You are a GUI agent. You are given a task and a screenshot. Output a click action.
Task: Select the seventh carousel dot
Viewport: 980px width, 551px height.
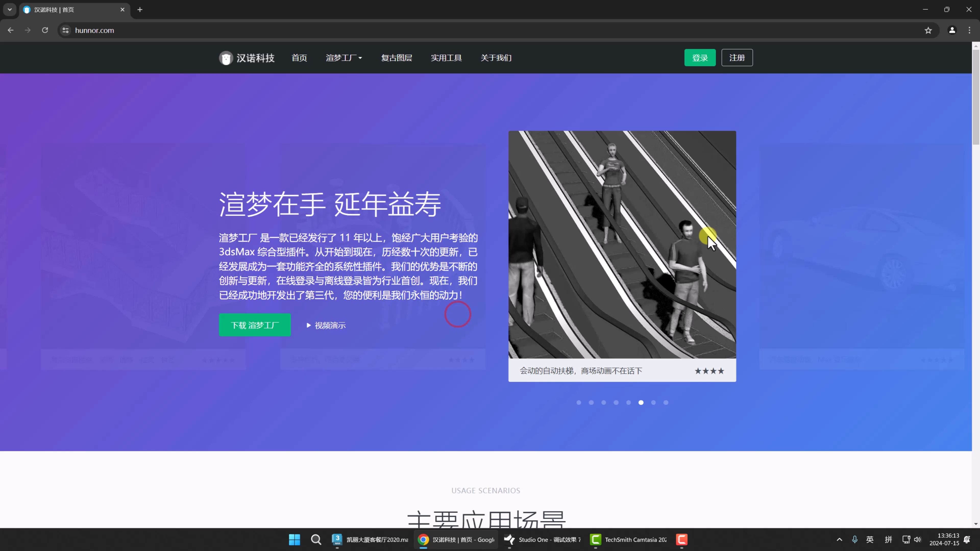(x=653, y=403)
